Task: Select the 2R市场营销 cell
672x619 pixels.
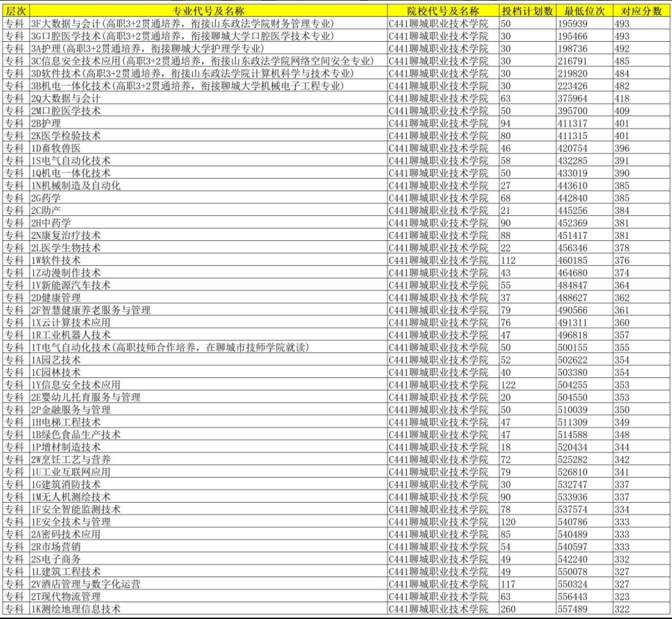Action: 208,545
